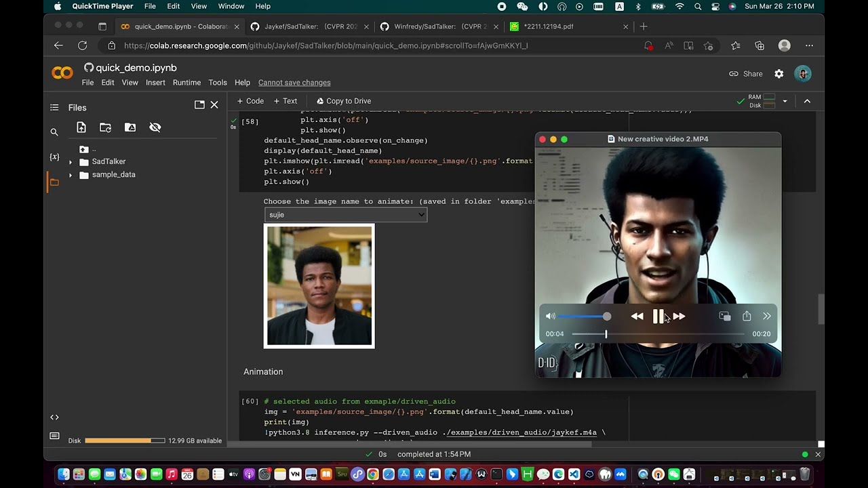Viewport: 868px width, 488px height.
Task: Open the search sidebar icon in Colab
Action: 54,132
